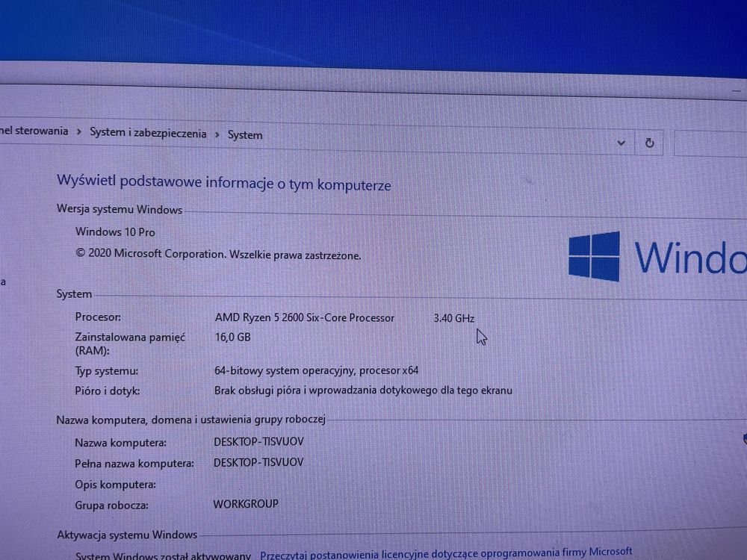Select the '3.40 GHz' clock speed value
Screen dimensions: 747x560
454,318
